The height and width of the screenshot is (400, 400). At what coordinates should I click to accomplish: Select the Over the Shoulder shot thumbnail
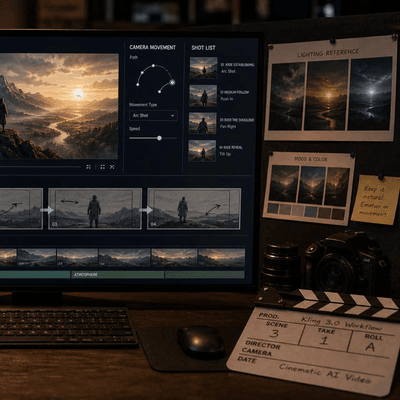click(x=203, y=123)
